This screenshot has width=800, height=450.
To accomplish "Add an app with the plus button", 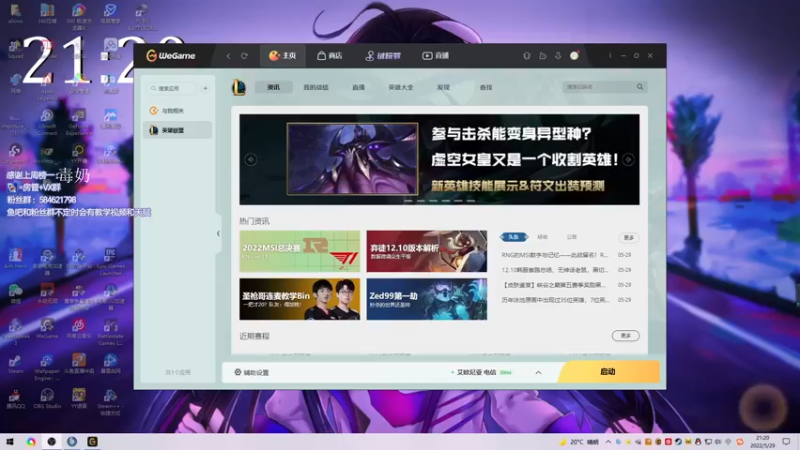I will point(205,88).
